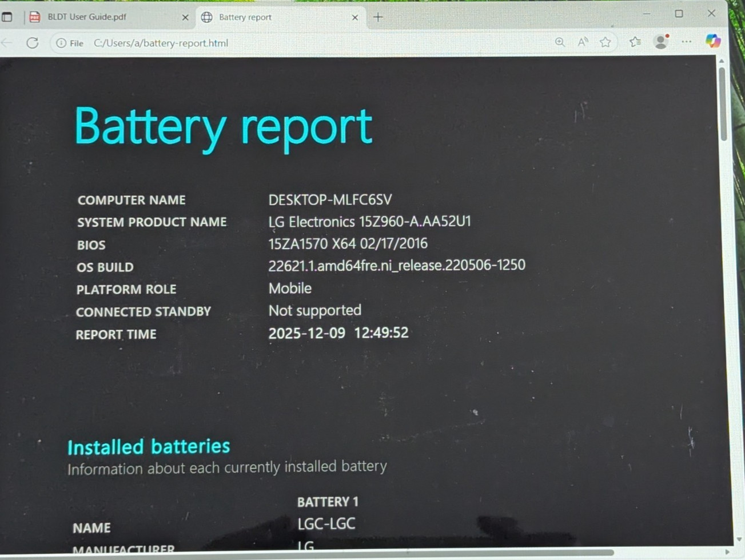Minimize the Edge window

pyautogui.click(x=647, y=13)
